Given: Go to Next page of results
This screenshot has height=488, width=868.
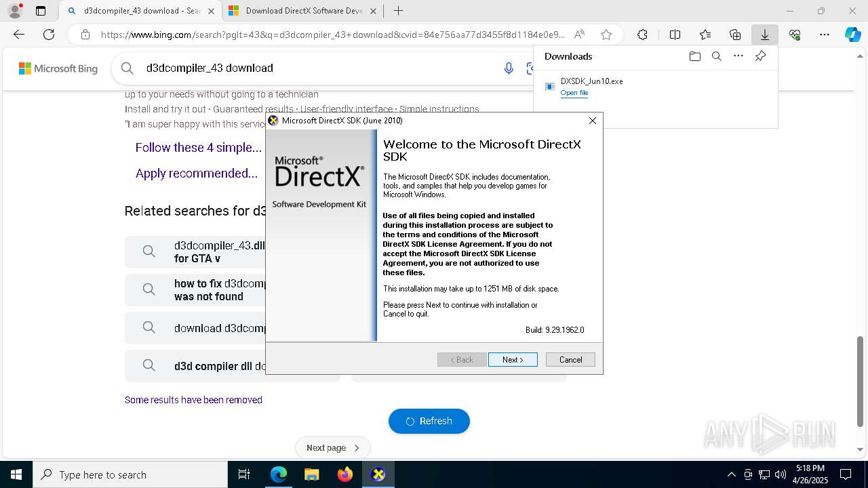Looking at the screenshot, I should [333, 448].
